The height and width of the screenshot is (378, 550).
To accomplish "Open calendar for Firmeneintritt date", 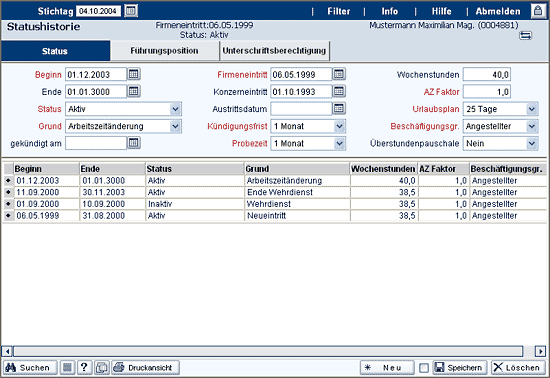I will point(339,74).
